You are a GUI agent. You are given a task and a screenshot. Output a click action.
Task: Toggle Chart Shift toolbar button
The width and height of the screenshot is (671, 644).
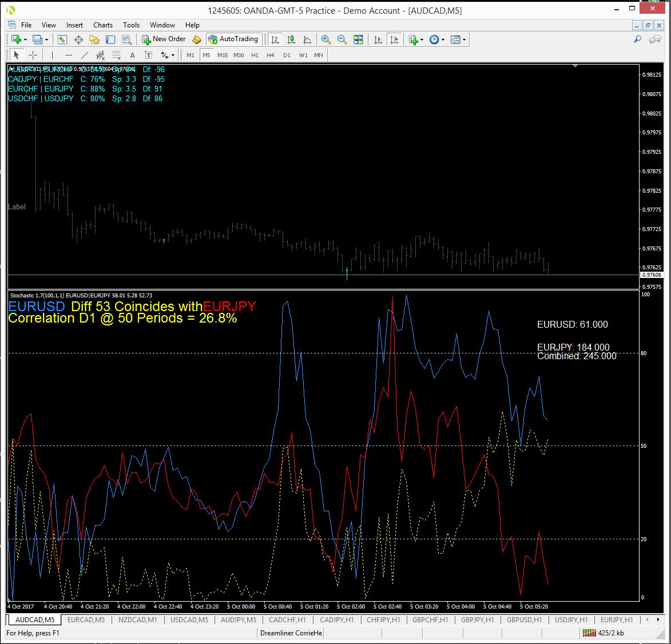point(394,39)
